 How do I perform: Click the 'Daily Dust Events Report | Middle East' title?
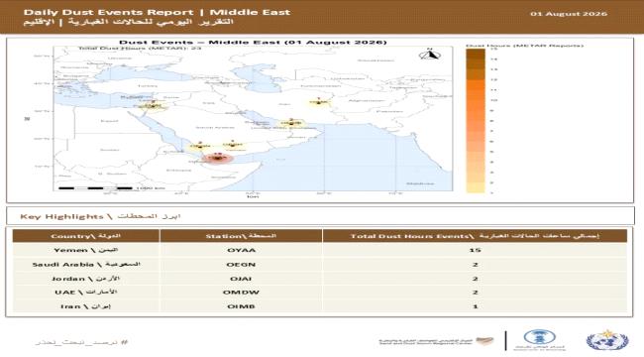point(157,12)
